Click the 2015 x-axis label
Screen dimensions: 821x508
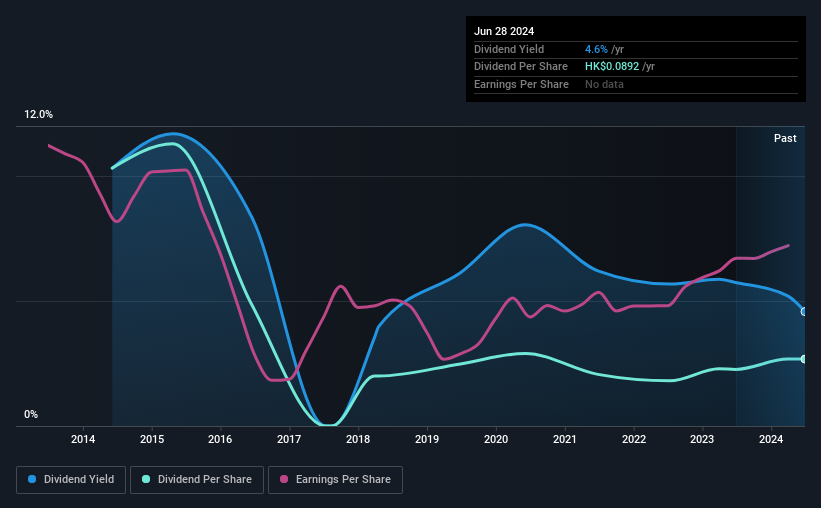point(152,439)
